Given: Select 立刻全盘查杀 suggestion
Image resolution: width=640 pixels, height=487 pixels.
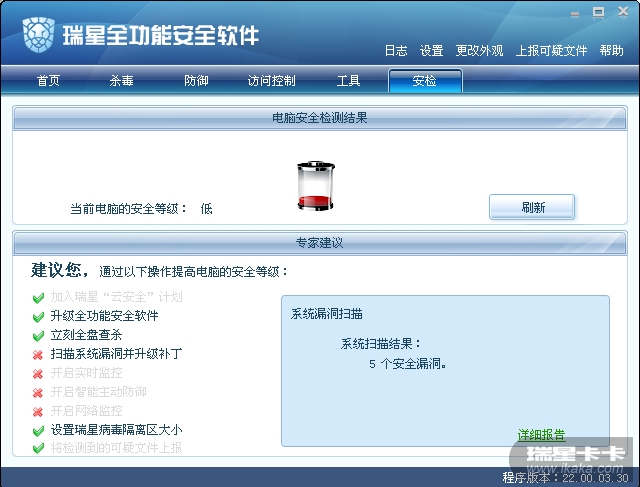Looking at the screenshot, I should coord(86,335).
